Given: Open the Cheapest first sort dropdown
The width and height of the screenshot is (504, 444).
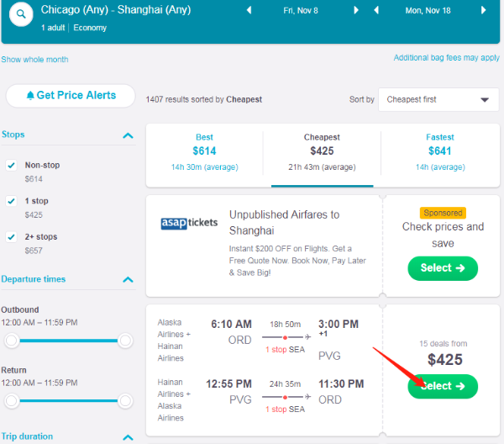Looking at the screenshot, I should coord(438,100).
